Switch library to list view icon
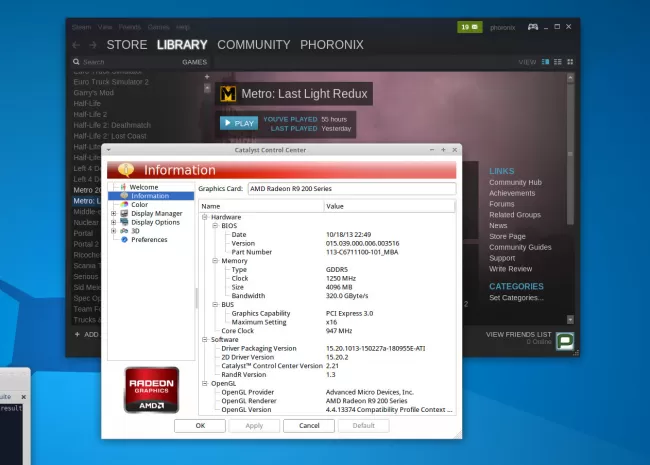The height and width of the screenshot is (465, 650). (x=557, y=62)
